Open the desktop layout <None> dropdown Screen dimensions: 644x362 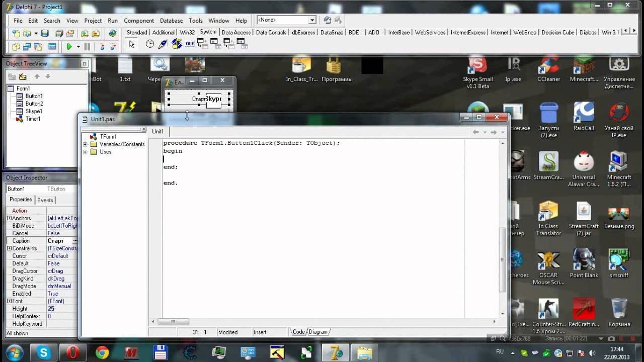312,20
